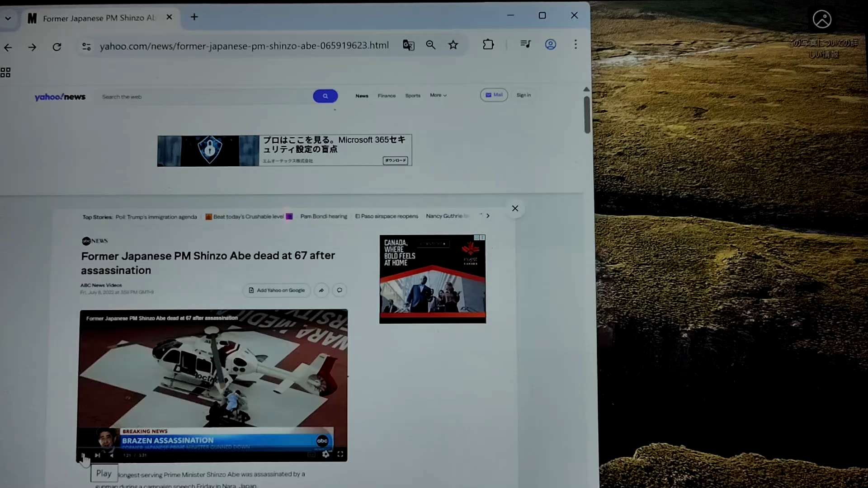This screenshot has height=488, width=868.
Task: Bookmark this page with the star icon
Action: click(453, 45)
